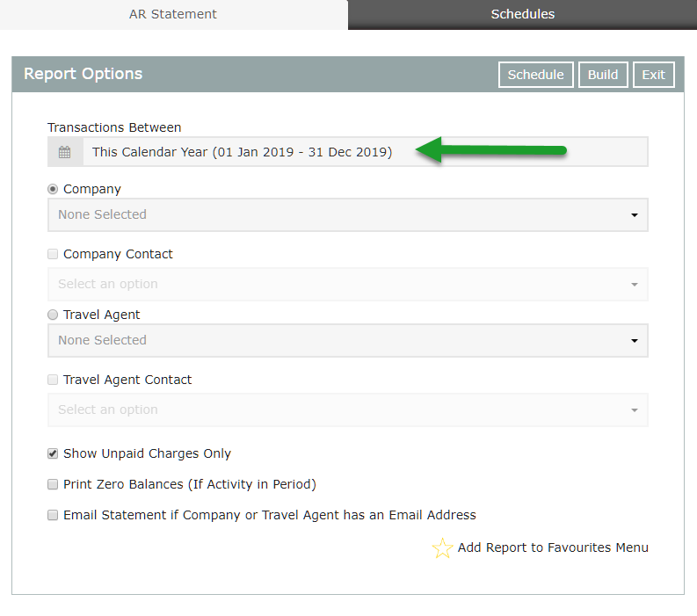
Task: Click Add Report to Favourites Menu link
Action: coord(553,547)
